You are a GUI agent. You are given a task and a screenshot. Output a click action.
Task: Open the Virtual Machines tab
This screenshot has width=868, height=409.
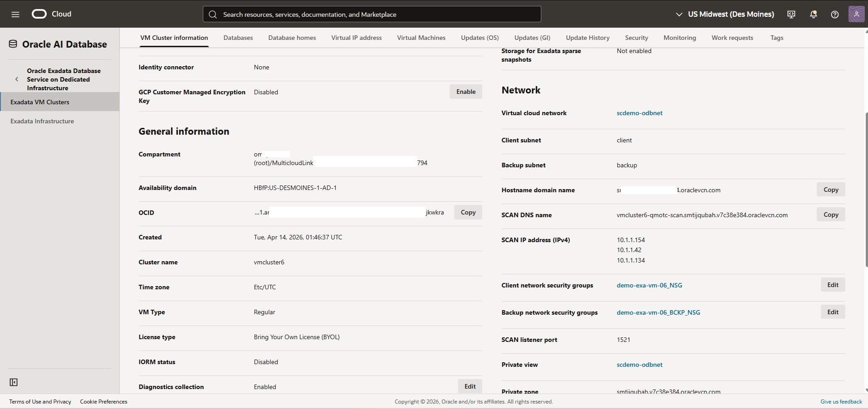(x=422, y=38)
